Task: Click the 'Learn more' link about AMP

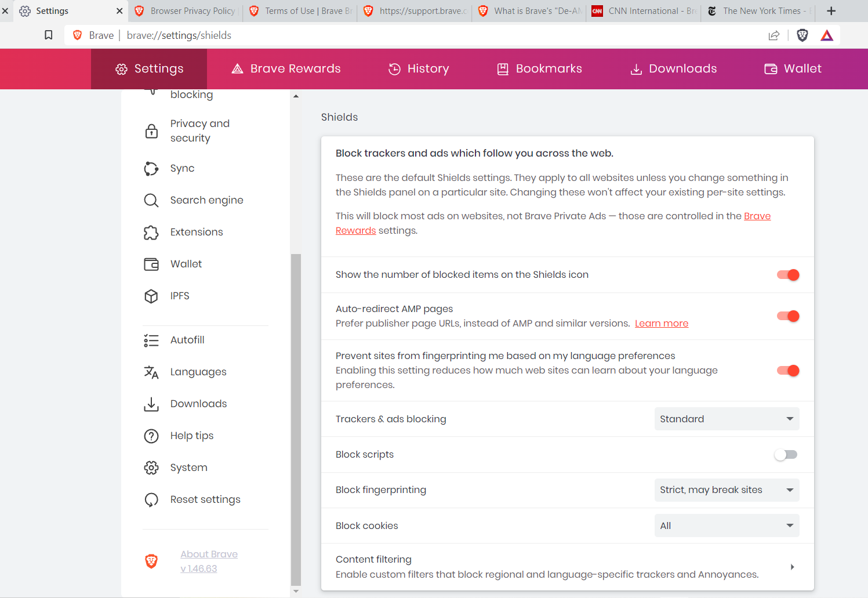Action: [662, 323]
